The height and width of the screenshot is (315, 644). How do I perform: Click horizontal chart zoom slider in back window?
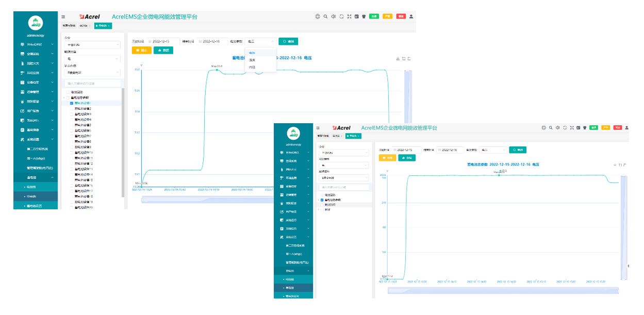pyautogui.click(x=207, y=200)
